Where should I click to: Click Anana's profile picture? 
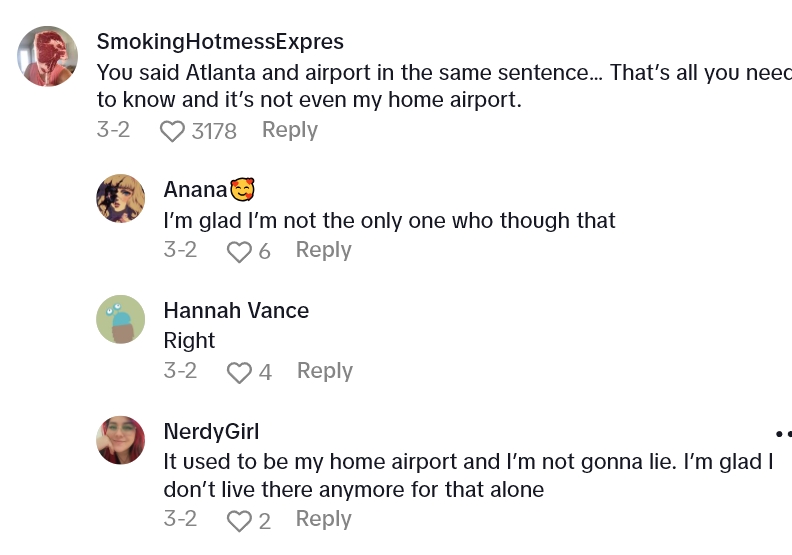(x=121, y=198)
